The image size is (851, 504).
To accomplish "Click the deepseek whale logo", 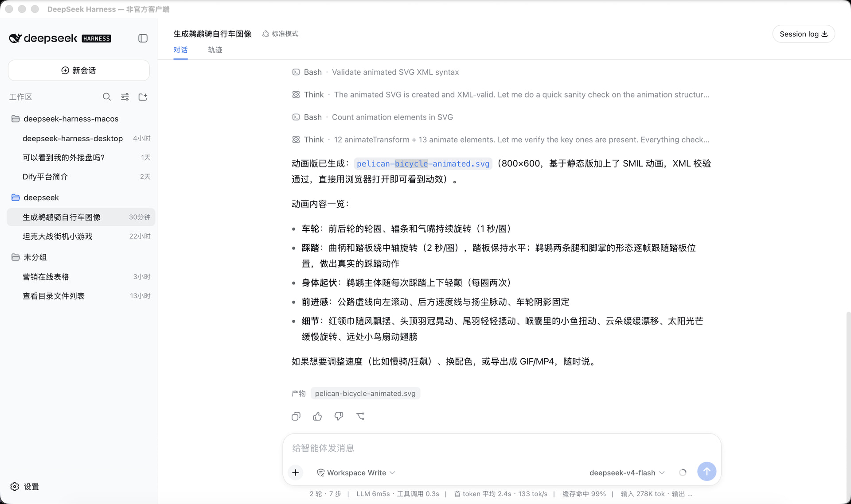I will tap(16, 39).
